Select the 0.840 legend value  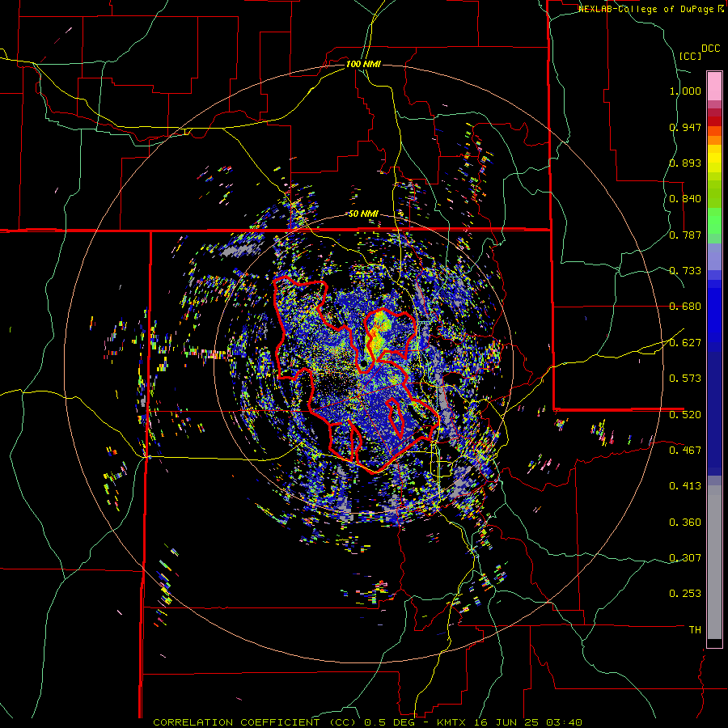[685, 199]
